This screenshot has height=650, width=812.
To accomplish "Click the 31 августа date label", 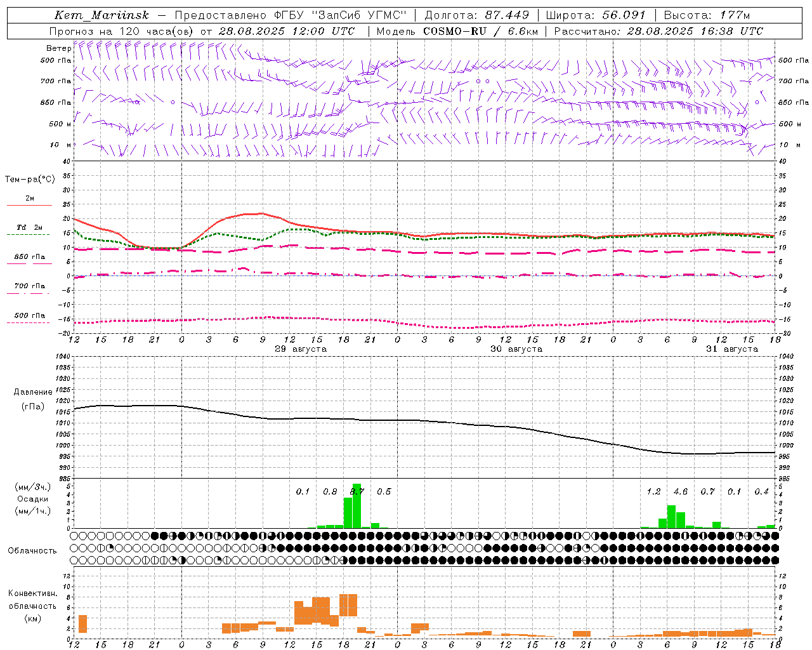I will (x=732, y=349).
